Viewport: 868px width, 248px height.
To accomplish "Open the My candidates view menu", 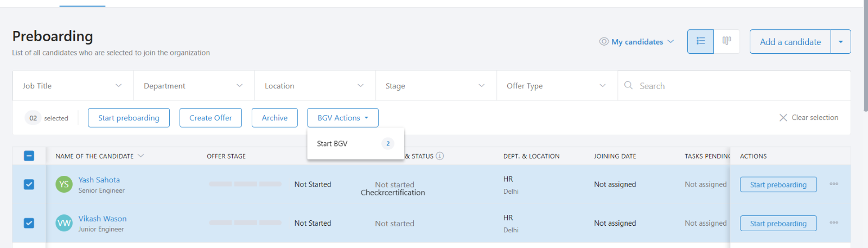I will (637, 42).
